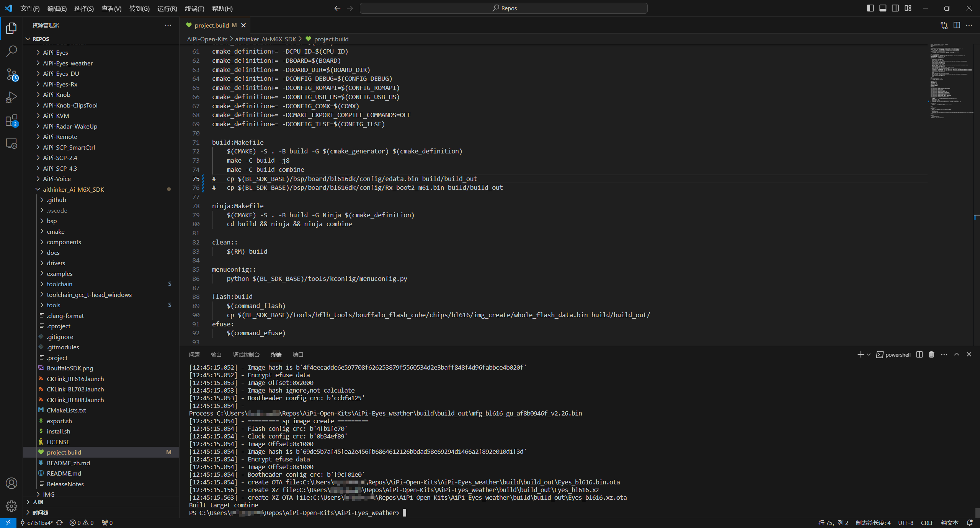Kill terminal with trash icon
Screen dimensions: 980x528
[931, 355]
